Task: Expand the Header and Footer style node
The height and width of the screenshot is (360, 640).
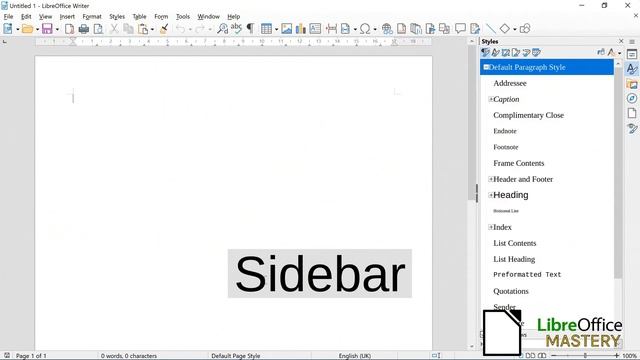Action: click(x=491, y=179)
